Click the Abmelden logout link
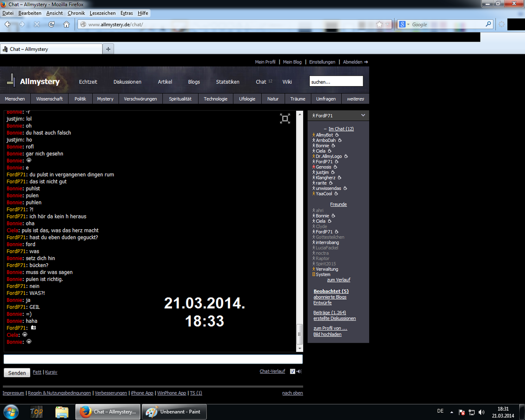This screenshot has width=525, height=420. [x=356, y=62]
